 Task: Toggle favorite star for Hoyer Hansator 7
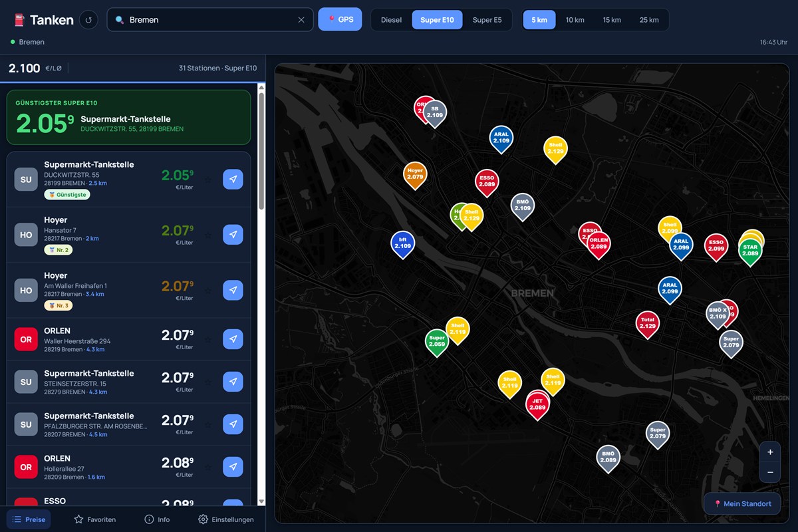coord(207,235)
